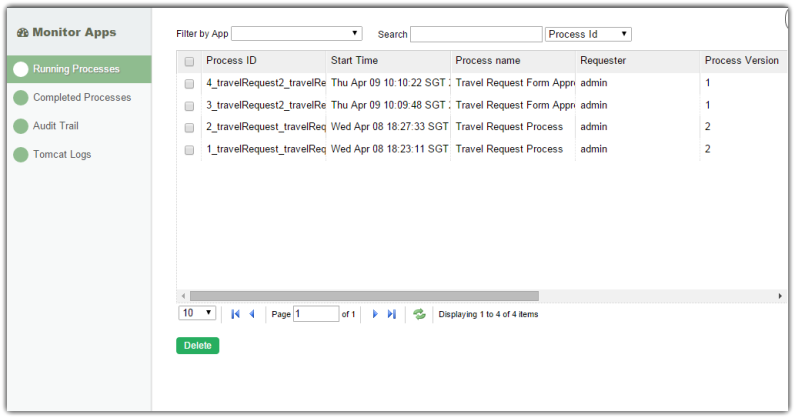Open the Filter by App dropdown
Image resolution: width=795 pixels, height=418 pixels.
(297, 34)
